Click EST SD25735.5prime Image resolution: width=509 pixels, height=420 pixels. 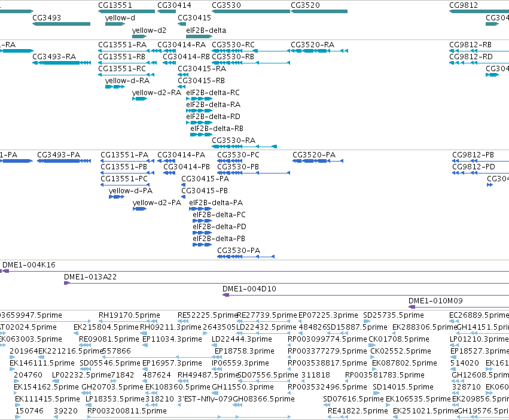tap(394, 315)
